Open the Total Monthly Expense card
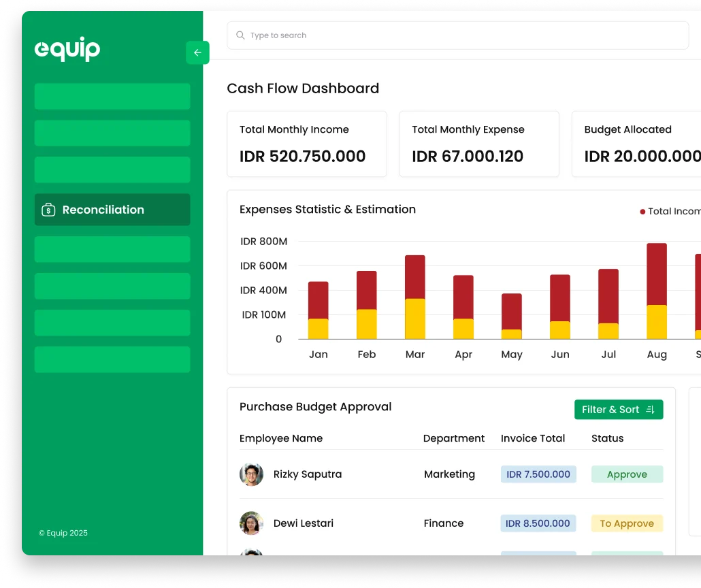This screenshot has height=588, width=701. [478, 144]
